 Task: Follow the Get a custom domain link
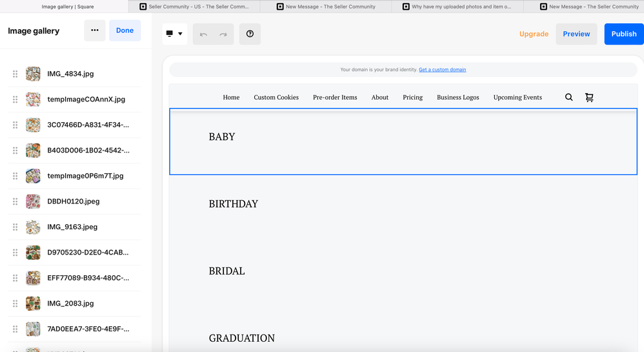(442, 70)
